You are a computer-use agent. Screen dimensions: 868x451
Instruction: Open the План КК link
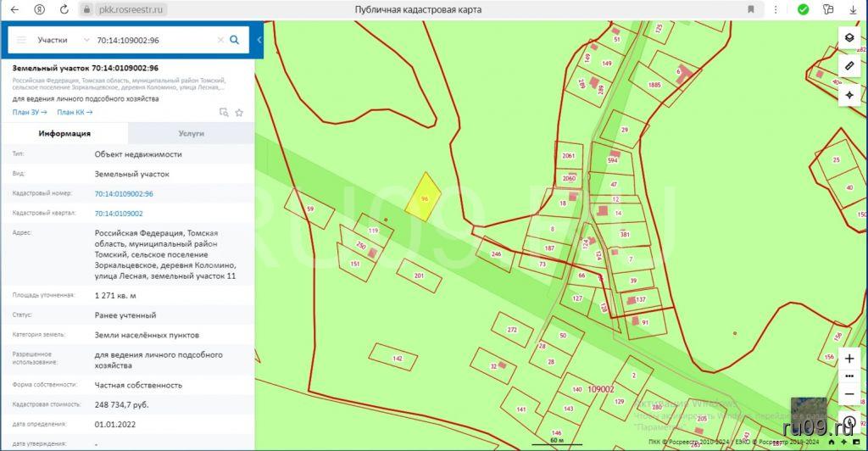pyautogui.click(x=75, y=112)
